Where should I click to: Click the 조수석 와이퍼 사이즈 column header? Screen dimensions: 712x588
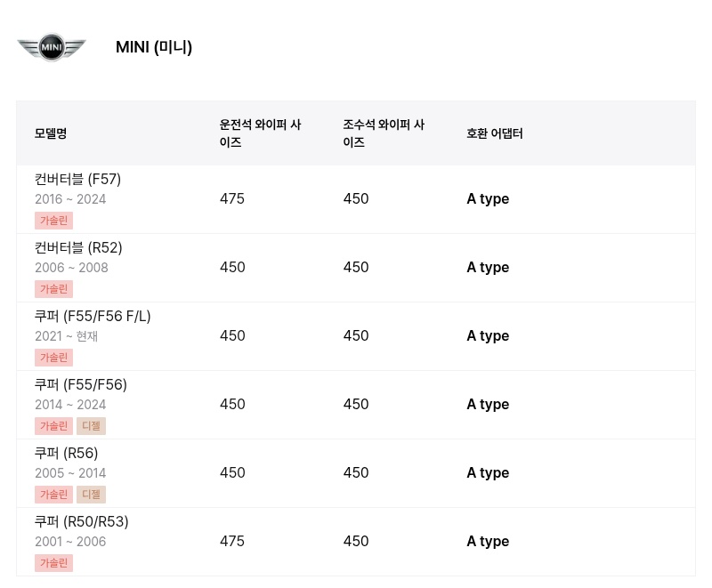pyautogui.click(x=384, y=133)
